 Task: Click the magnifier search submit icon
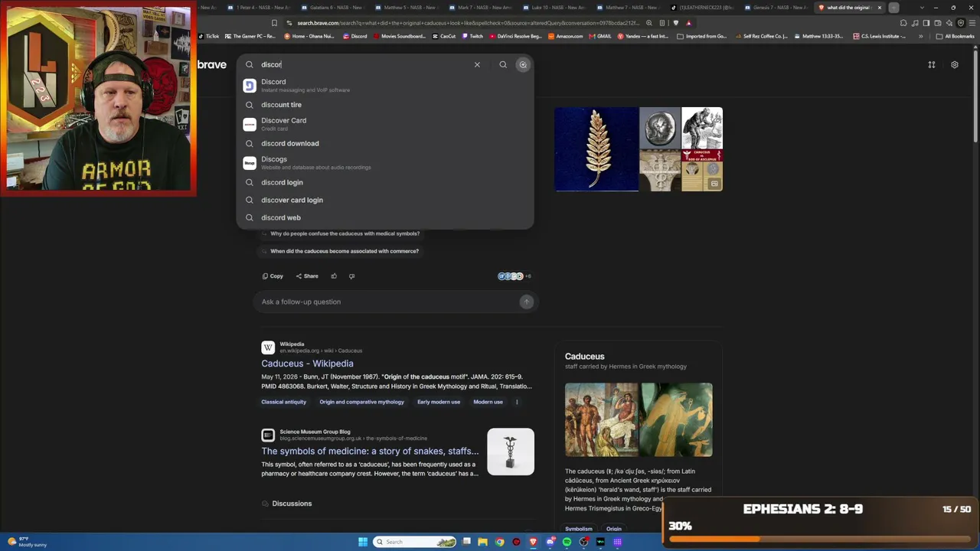503,64
